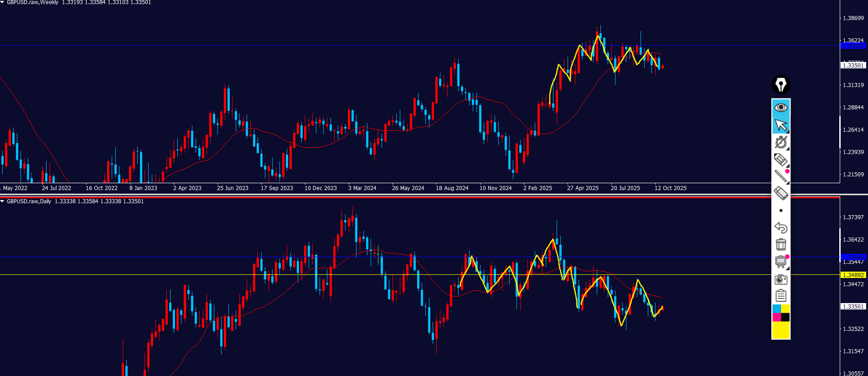
Task: Clear all drawings with the trash icon
Action: [780, 244]
